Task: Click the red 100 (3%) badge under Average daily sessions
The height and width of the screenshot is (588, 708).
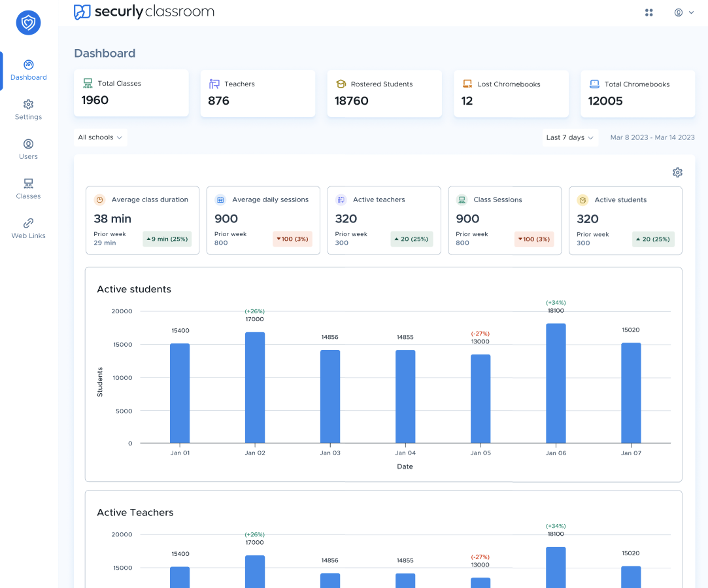Action: point(293,239)
